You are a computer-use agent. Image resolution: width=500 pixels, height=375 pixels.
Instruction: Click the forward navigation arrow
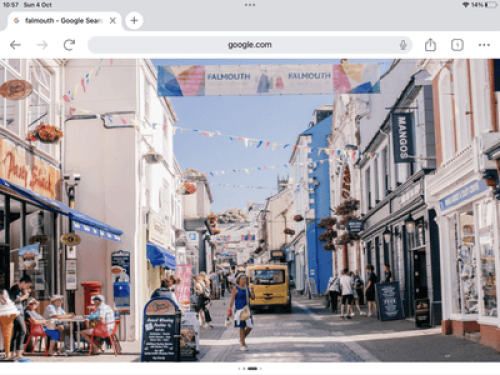pyautogui.click(x=42, y=45)
